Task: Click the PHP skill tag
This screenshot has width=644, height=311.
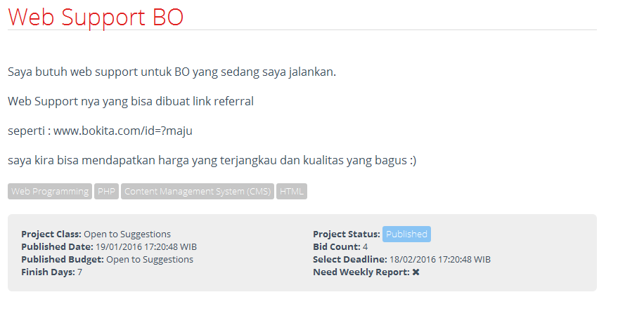Action: click(x=107, y=192)
